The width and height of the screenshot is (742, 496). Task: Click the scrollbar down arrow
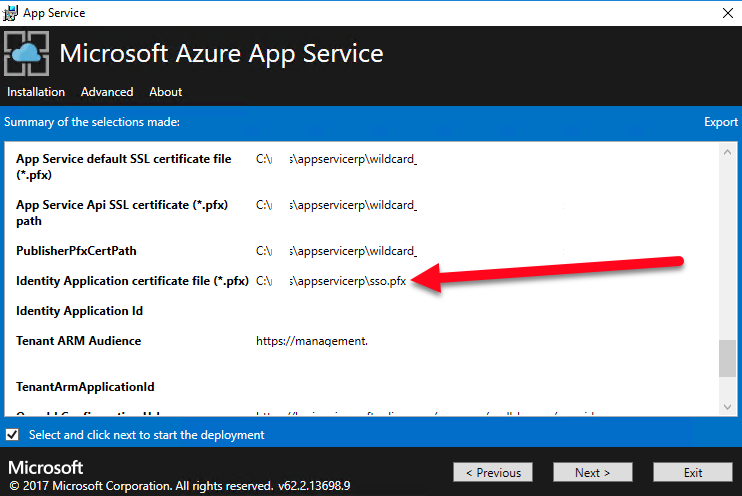coord(727,407)
